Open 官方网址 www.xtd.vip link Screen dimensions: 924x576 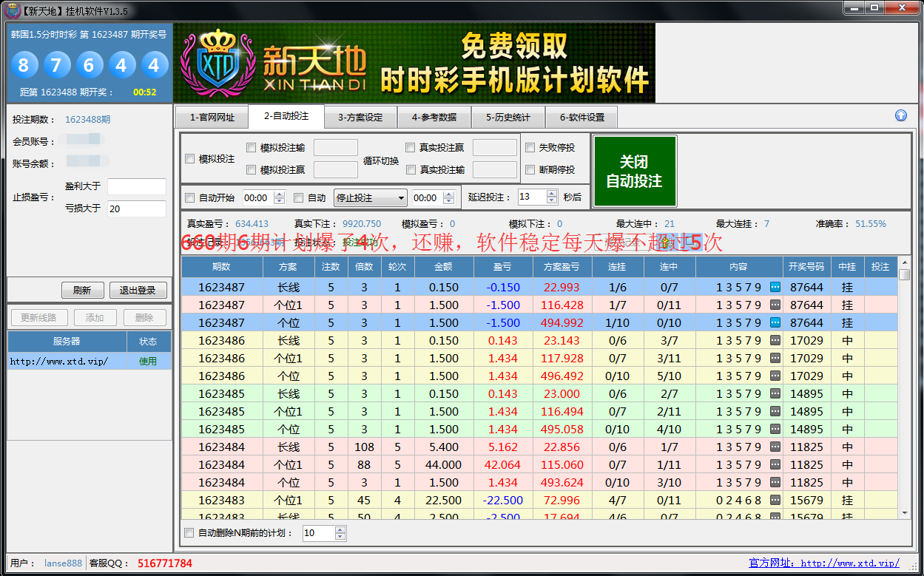824,563
